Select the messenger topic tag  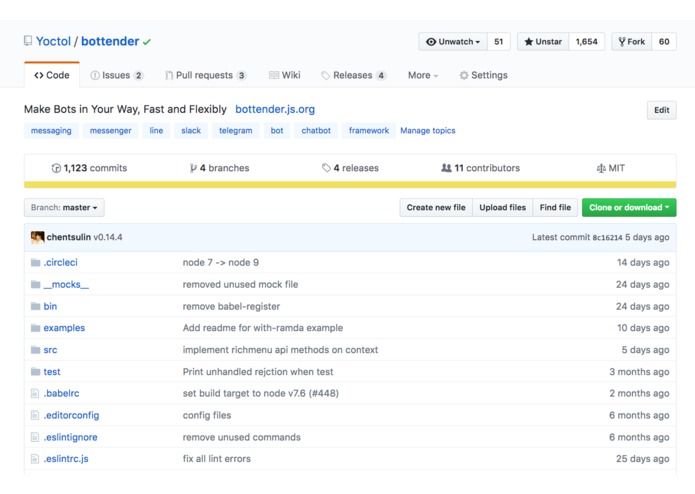[x=110, y=131]
